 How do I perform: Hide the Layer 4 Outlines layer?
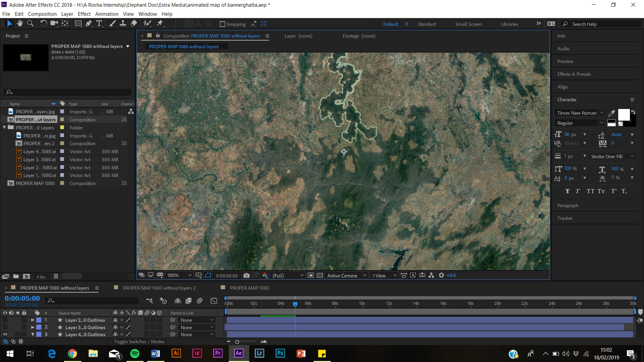(5, 334)
